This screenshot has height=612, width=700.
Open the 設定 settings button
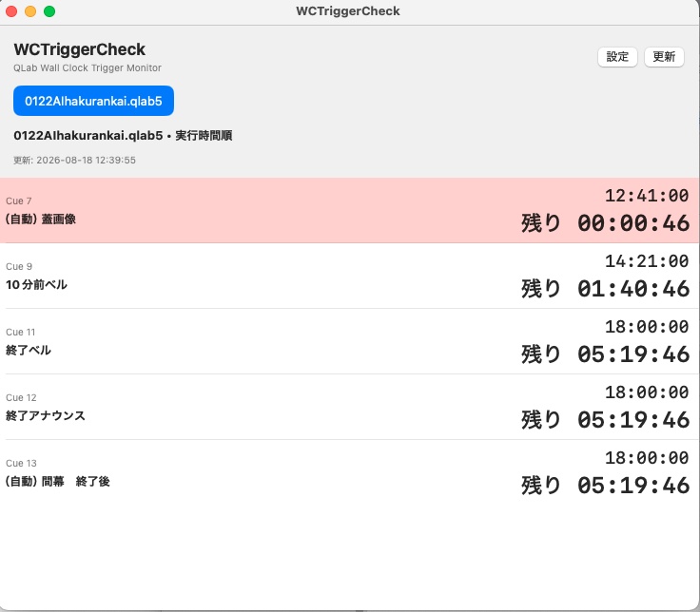[617, 57]
